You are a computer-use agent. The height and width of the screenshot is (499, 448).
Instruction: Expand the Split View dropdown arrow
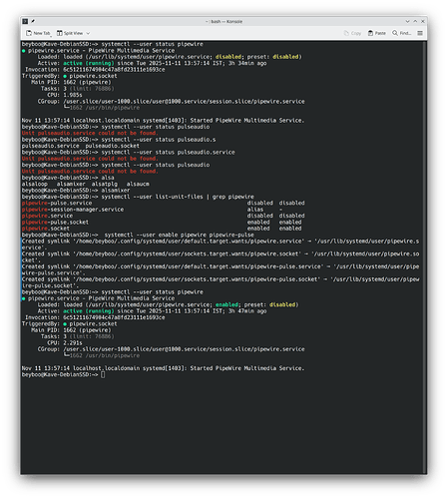88,33
